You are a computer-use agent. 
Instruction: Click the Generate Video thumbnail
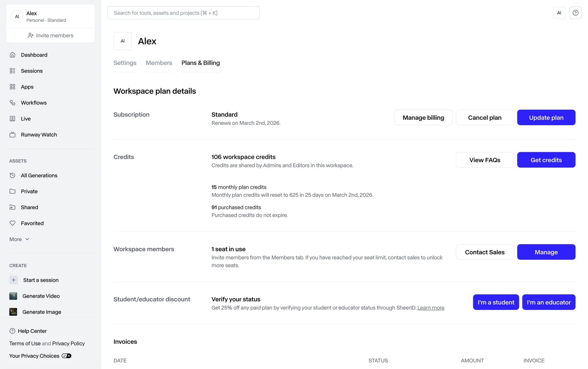click(x=13, y=296)
